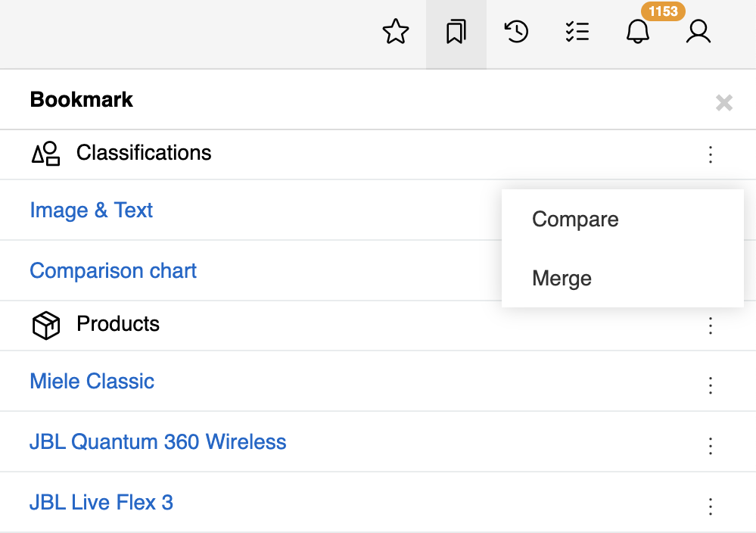This screenshot has height=533, width=756.
Task: Open options for JBL Quantum 360 Wireless
Action: tap(710, 446)
